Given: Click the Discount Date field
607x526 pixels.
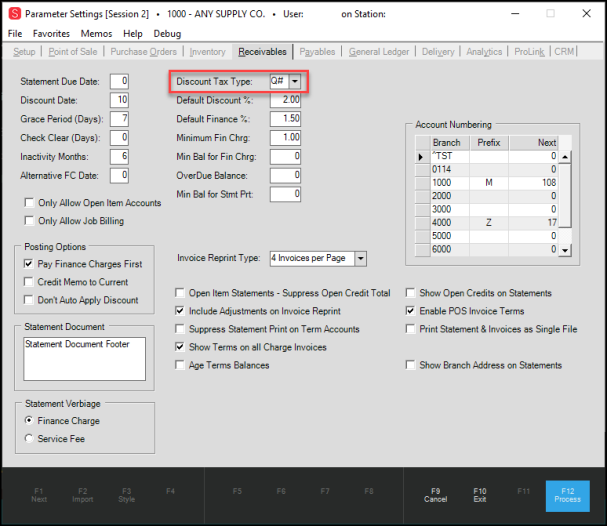Looking at the screenshot, I should pyautogui.click(x=119, y=100).
